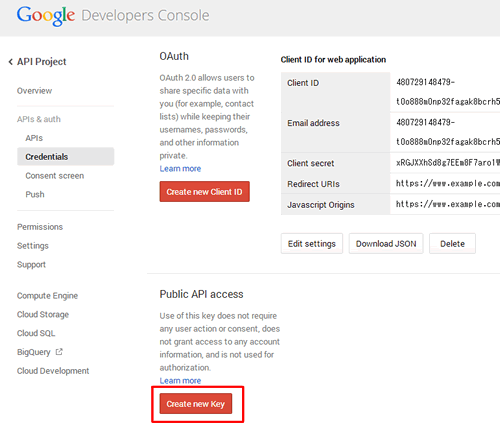This screenshot has width=500, height=442.
Task: Open Cloud Storage
Action: click(x=43, y=314)
